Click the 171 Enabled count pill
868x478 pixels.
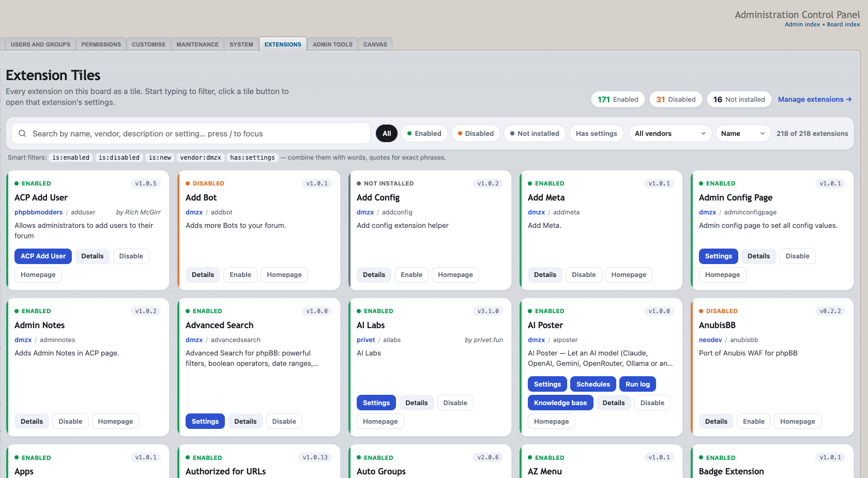coord(618,99)
